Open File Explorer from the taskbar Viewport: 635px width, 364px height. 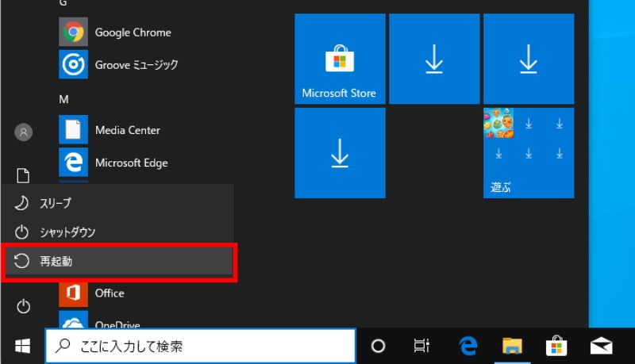point(512,346)
